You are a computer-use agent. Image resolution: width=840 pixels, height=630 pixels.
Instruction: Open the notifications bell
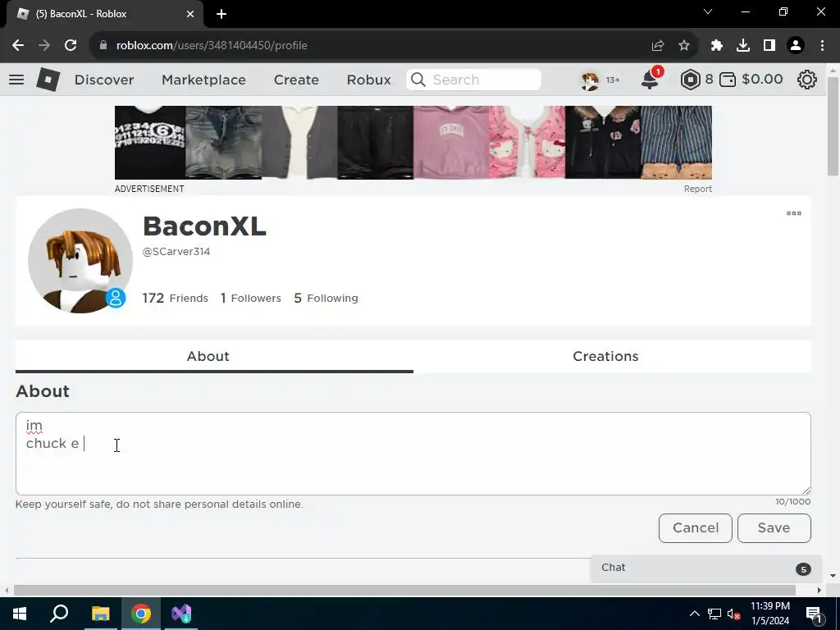(650, 80)
